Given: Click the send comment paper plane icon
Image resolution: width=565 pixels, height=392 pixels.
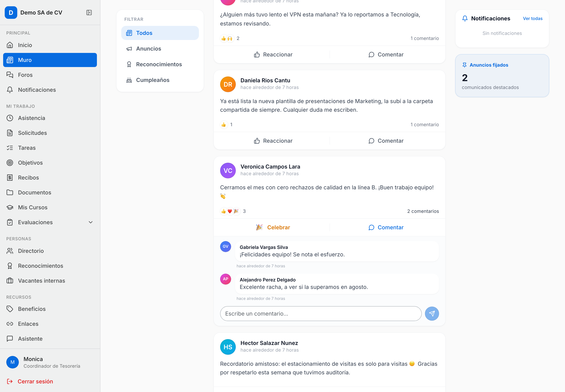Looking at the screenshot, I should pyautogui.click(x=432, y=314).
